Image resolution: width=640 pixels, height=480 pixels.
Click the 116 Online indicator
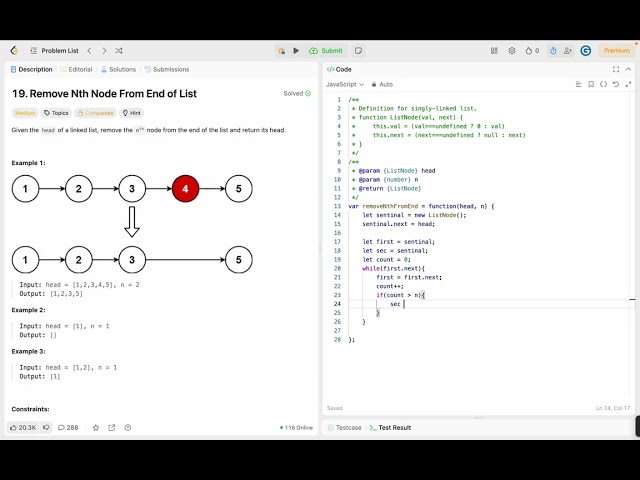click(x=296, y=428)
